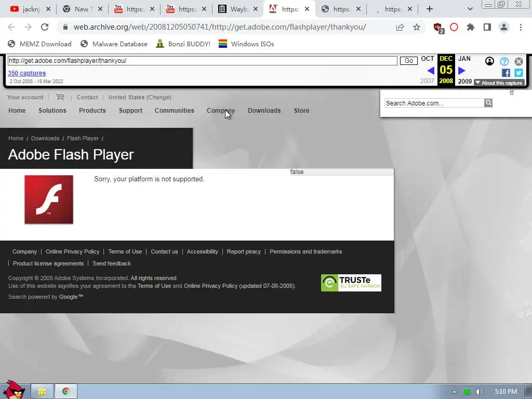This screenshot has width=532, height=399.
Task: Open the Solutions menu
Action: [x=52, y=111]
